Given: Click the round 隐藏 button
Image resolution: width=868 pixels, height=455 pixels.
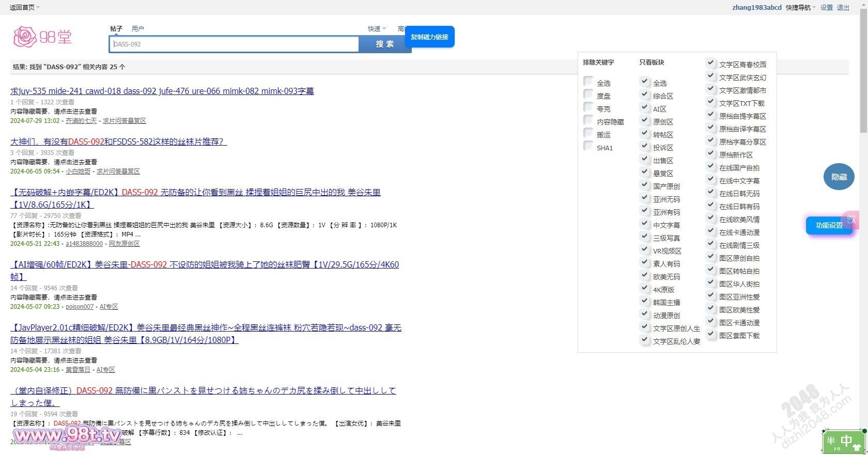Looking at the screenshot, I should (x=839, y=177).
